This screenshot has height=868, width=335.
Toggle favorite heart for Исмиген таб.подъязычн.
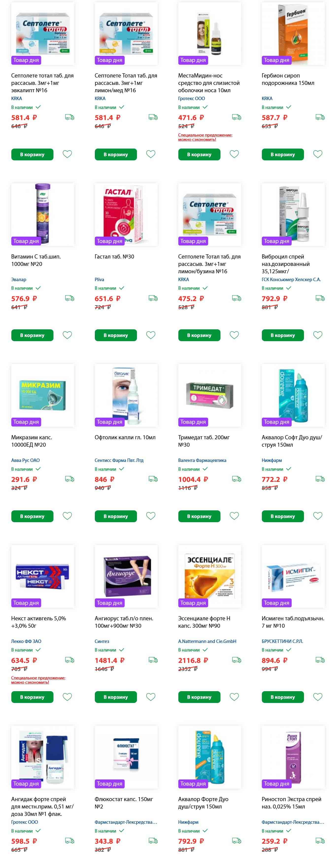click(318, 697)
